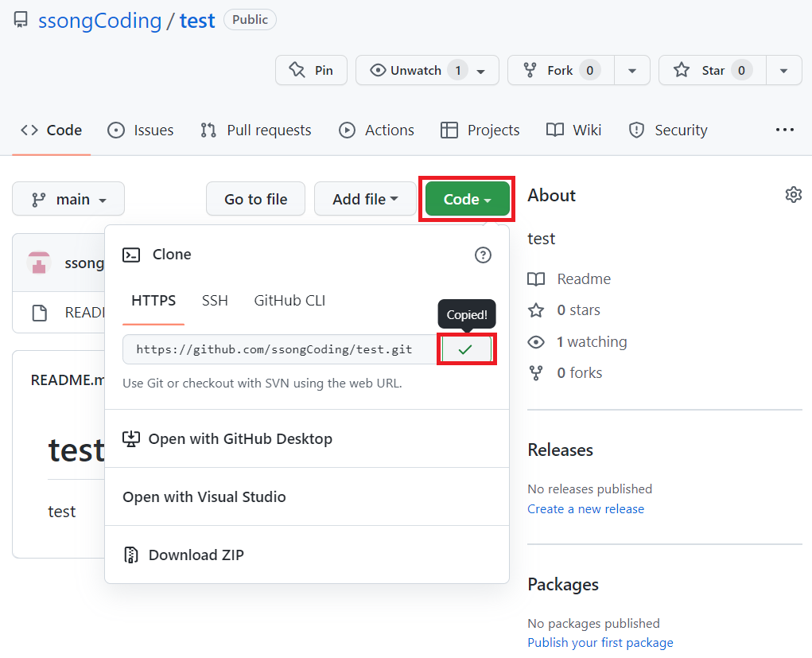Click the clone URL text field

pyautogui.click(x=280, y=349)
